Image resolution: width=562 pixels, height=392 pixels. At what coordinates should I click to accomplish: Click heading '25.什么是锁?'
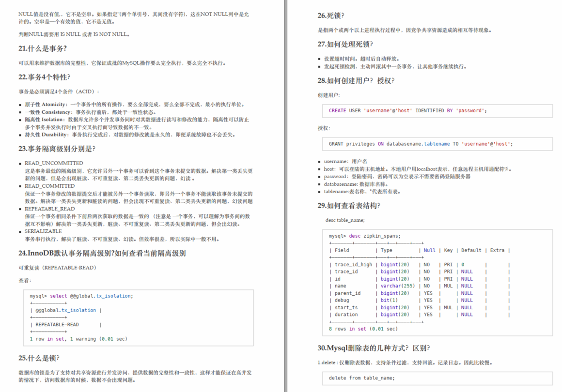[x=39, y=358]
